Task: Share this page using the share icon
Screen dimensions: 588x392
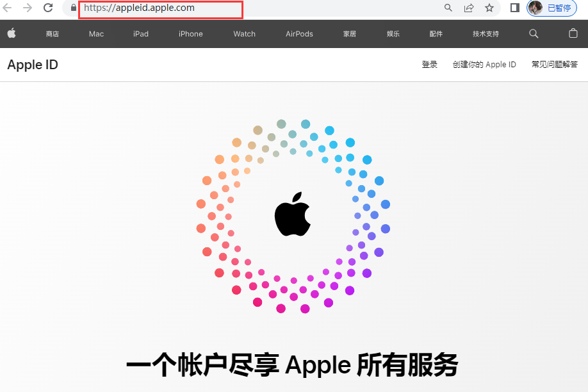Action: [x=469, y=8]
